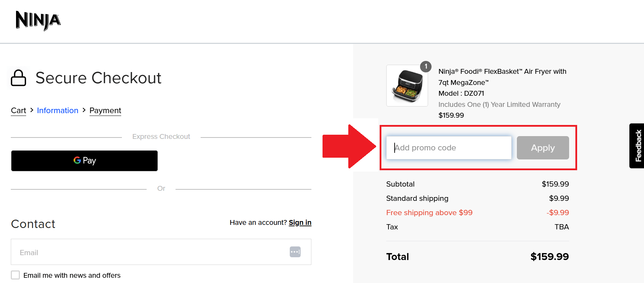Go back to Cart breadcrumb
Image resolution: width=644 pixels, height=283 pixels.
(x=18, y=111)
